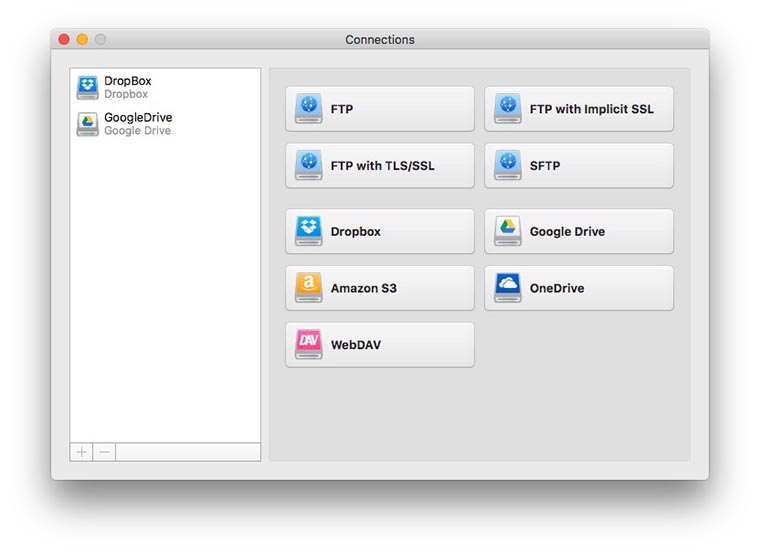Image resolution: width=760 pixels, height=553 pixels.
Task: Click the SFTP globe drive icon
Action: pos(507,165)
